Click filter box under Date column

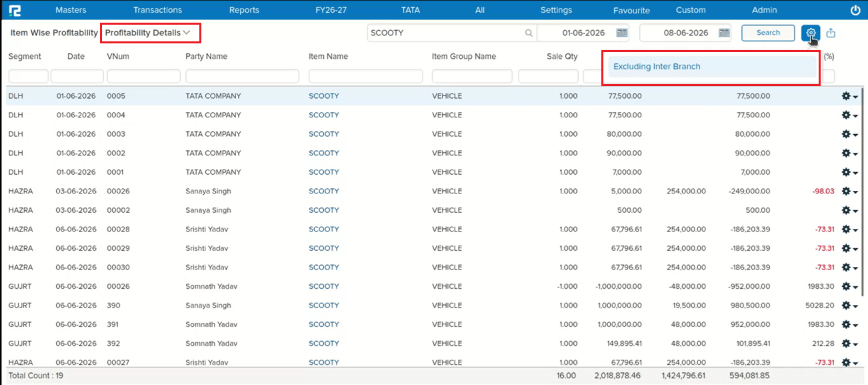click(77, 76)
